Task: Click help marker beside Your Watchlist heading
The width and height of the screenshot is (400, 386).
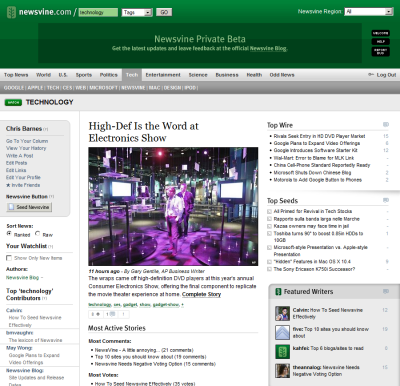Action: click(x=50, y=246)
